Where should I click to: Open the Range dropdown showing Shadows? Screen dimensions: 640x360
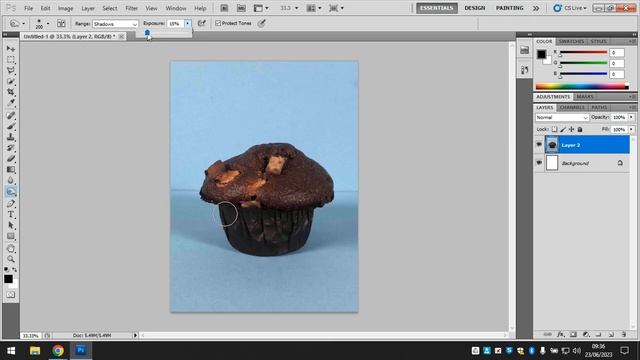pyautogui.click(x=115, y=24)
